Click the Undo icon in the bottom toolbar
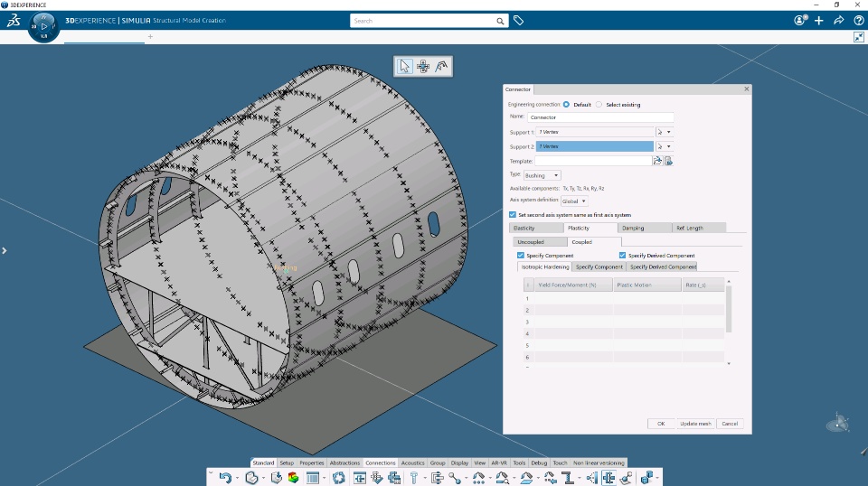 (225, 478)
